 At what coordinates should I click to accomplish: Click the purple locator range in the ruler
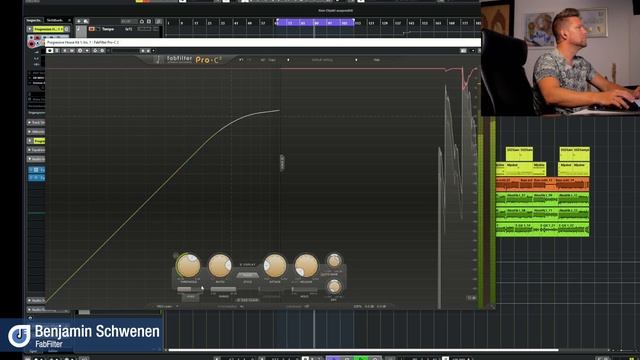point(315,22)
